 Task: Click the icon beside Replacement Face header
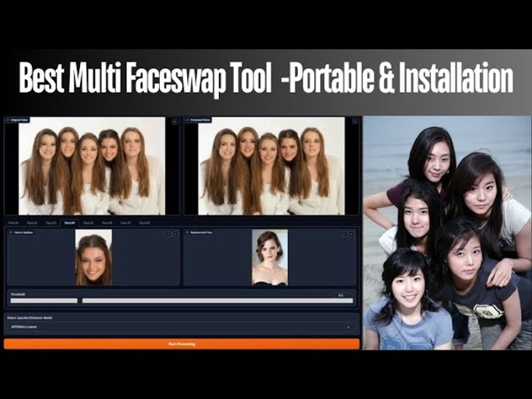point(188,233)
